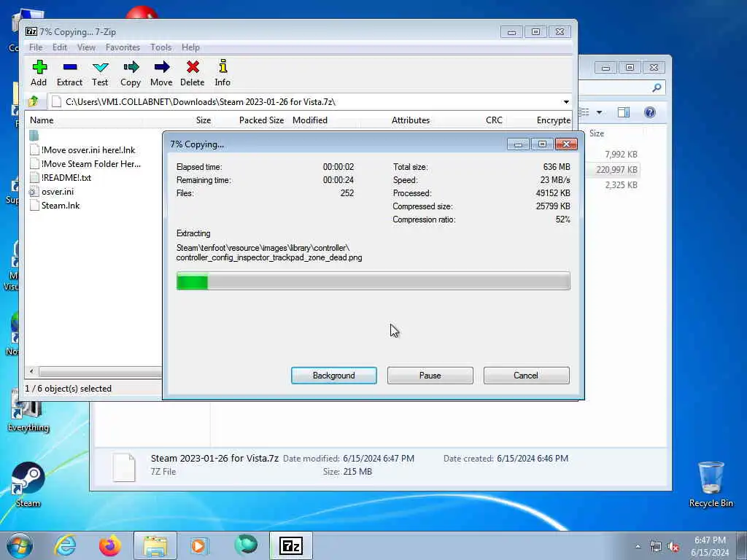The width and height of the screenshot is (747, 560).
Task: Open the View menu
Action: (86, 47)
